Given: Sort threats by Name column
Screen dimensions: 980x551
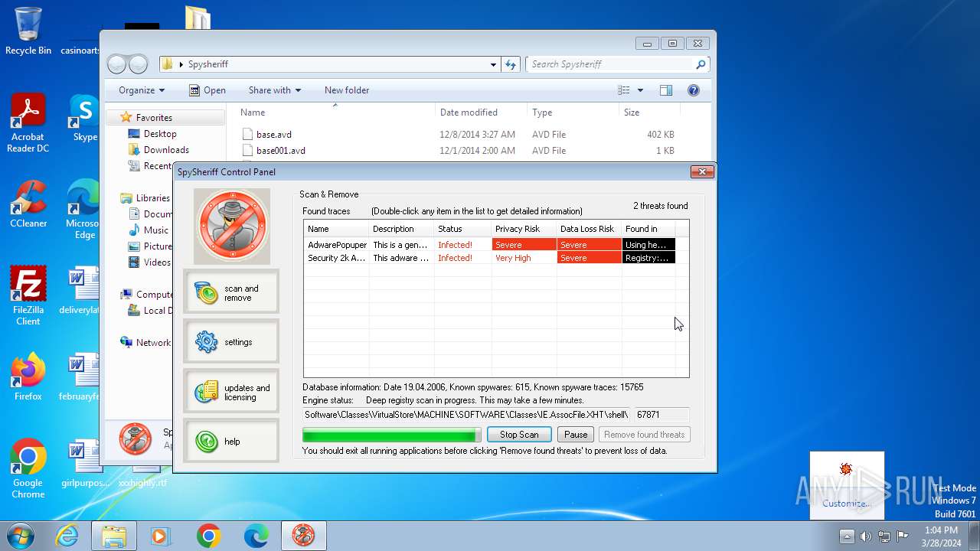Looking at the screenshot, I should point(336,229).
